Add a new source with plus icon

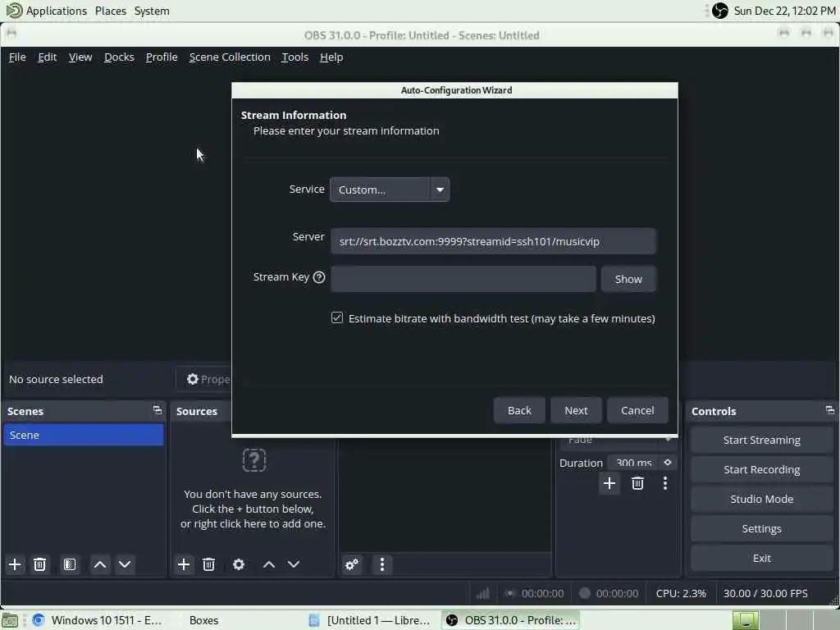tap(183, 564)
